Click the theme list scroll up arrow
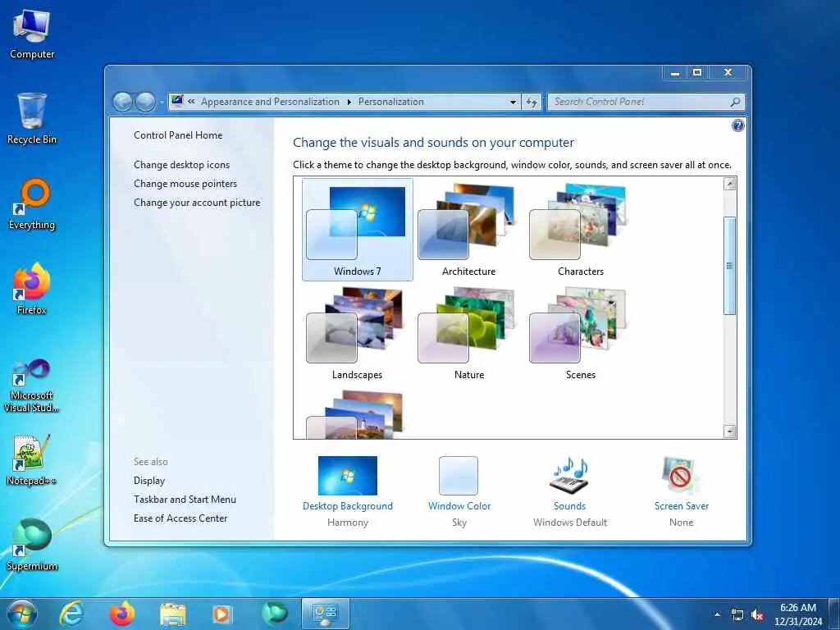 point(729,184)
